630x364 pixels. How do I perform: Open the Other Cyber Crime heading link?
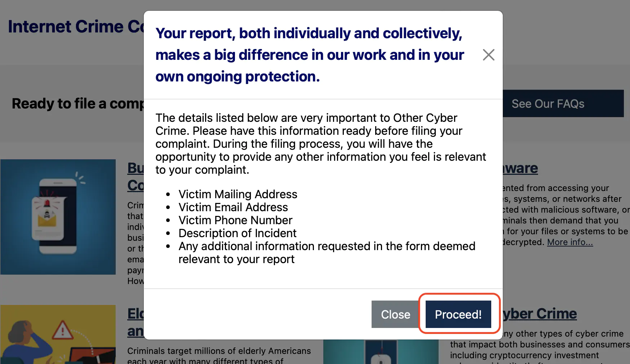[x=540, y=314]
